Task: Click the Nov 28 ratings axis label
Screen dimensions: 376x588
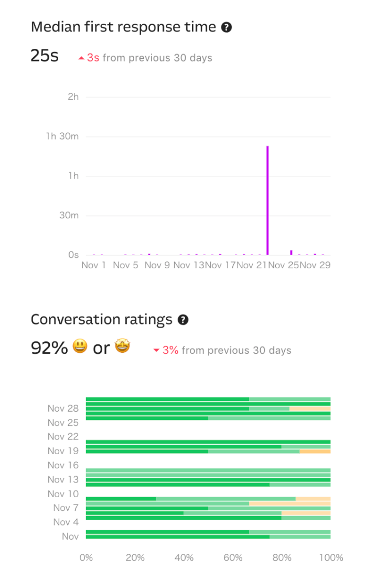Action: tap(63, 408)
